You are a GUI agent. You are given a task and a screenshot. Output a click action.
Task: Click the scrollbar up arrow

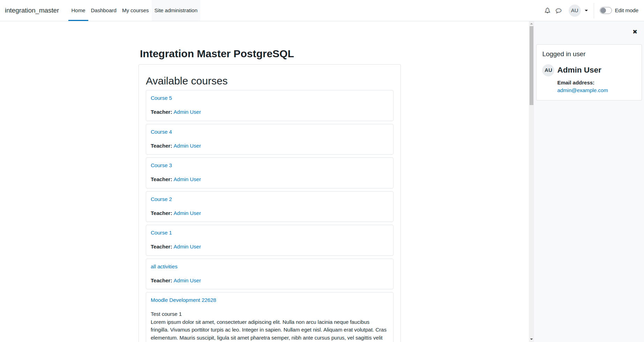(x=531, y=24)
